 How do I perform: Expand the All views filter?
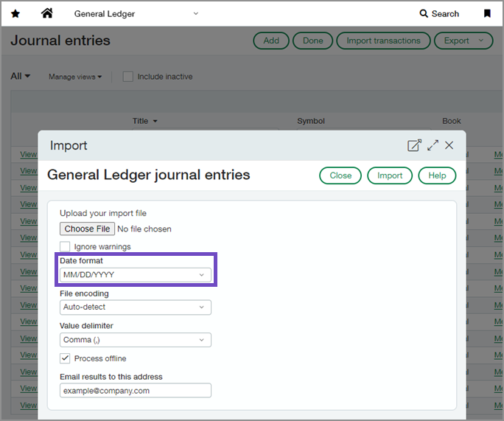point(21,76)
